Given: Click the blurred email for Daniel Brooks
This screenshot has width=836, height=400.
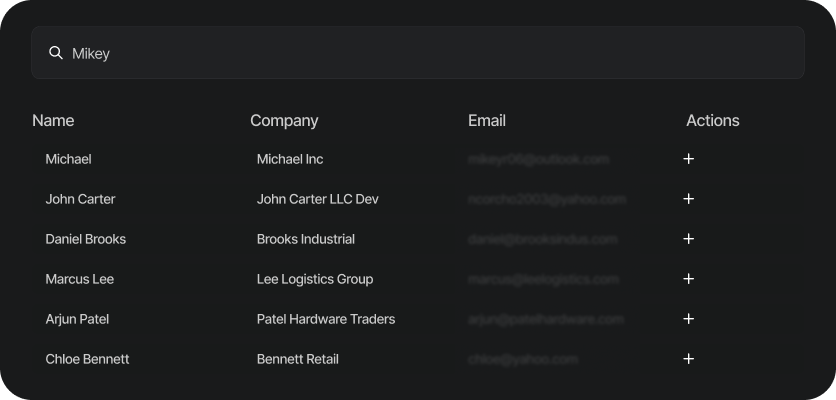Looking at the screenshot, I should (543, 239).
